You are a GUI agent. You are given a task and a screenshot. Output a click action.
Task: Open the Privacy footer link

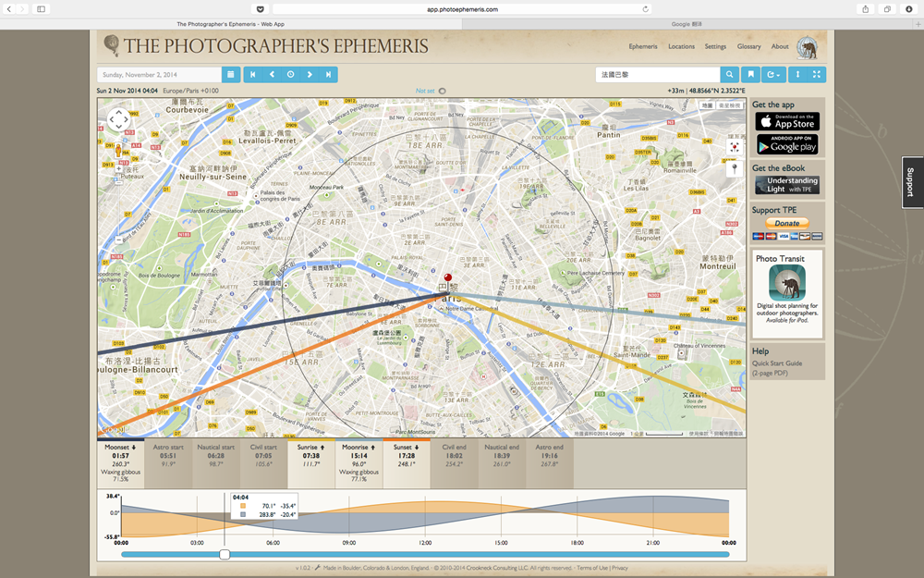(620, 568)
